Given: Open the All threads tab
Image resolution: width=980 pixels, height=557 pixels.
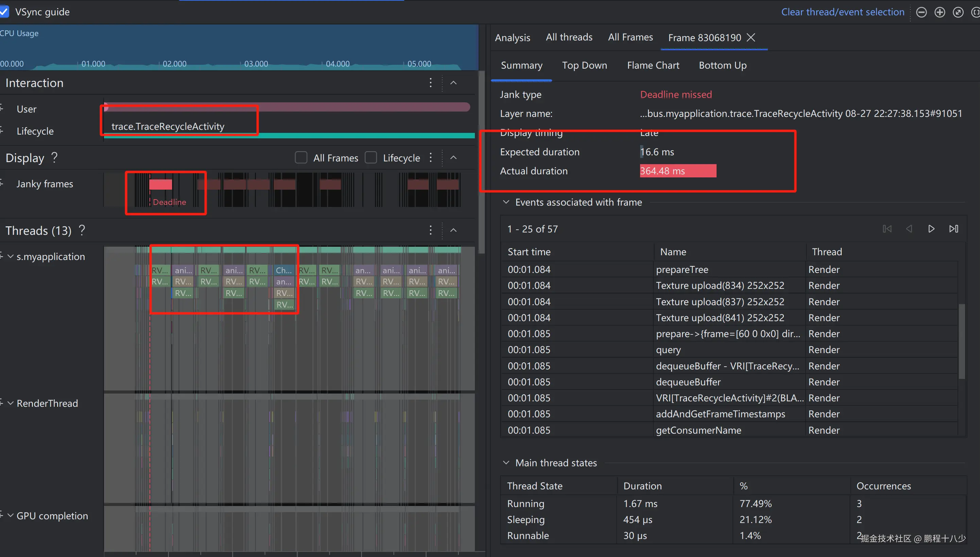Looking at the screenshot, I should tap(569, 37).
